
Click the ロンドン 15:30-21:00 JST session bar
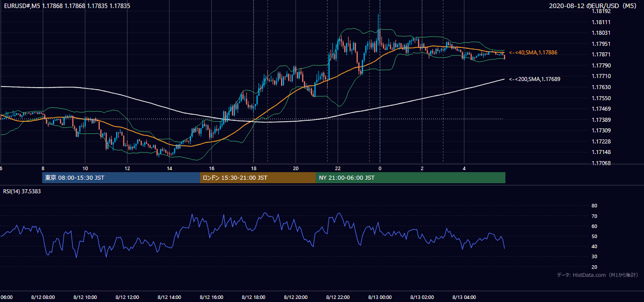258,178
